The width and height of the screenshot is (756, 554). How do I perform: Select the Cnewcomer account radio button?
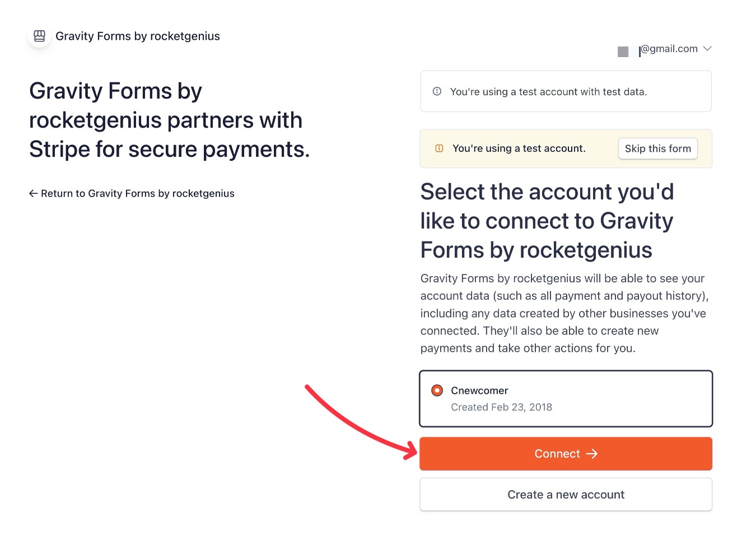(x=437, y=390)
